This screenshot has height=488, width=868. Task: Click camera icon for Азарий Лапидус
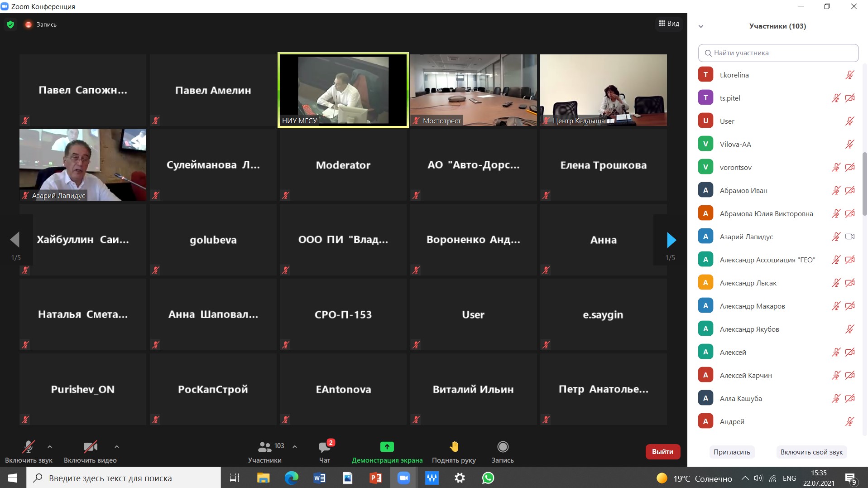(850, 237)
